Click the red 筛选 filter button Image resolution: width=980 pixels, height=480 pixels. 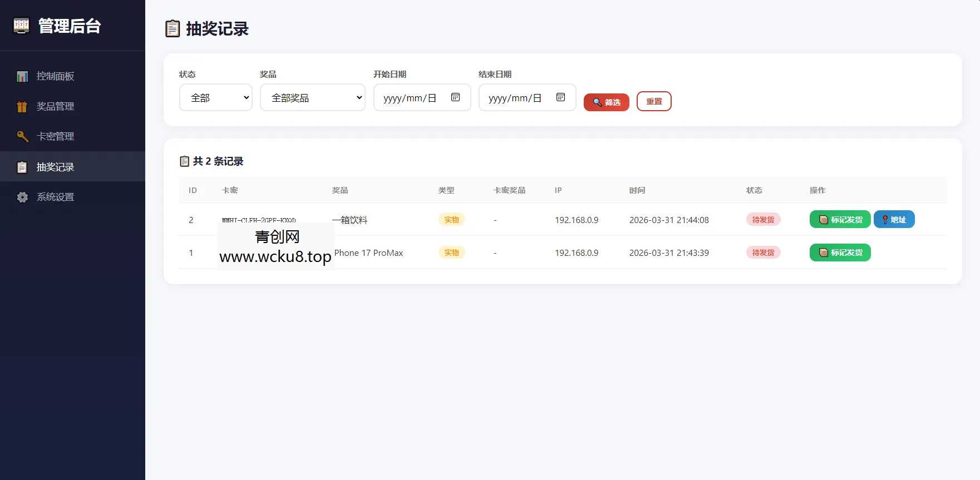pyautogui.click(x=607, y=102)
